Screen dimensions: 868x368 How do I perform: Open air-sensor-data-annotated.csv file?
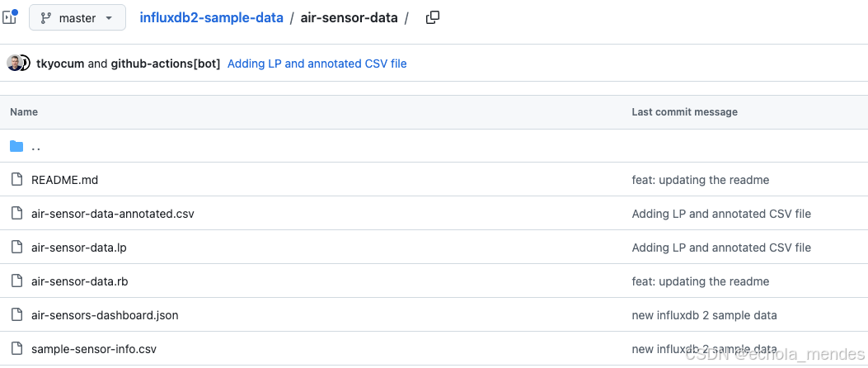(113, 214)
